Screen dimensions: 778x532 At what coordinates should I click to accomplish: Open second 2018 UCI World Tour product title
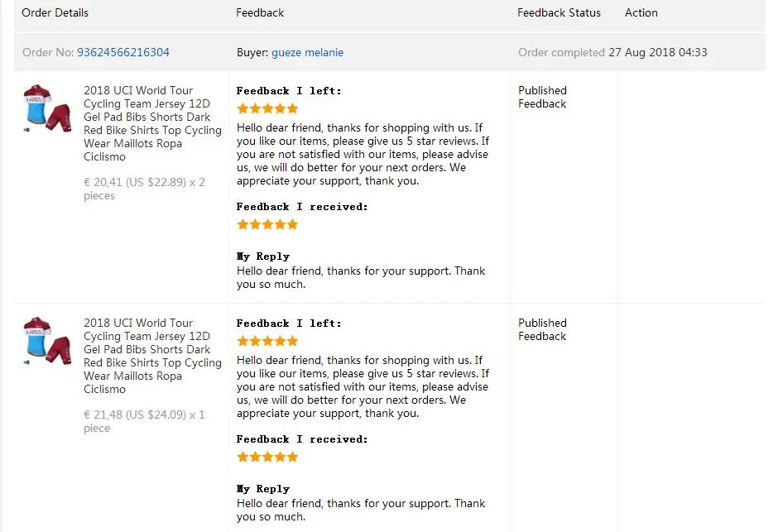coord(152,356)
